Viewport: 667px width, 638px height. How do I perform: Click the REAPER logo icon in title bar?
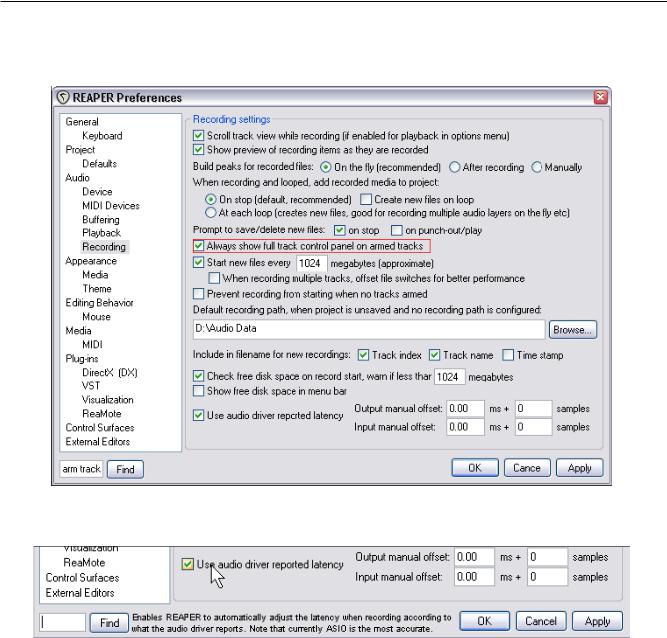tap(63, 98)
